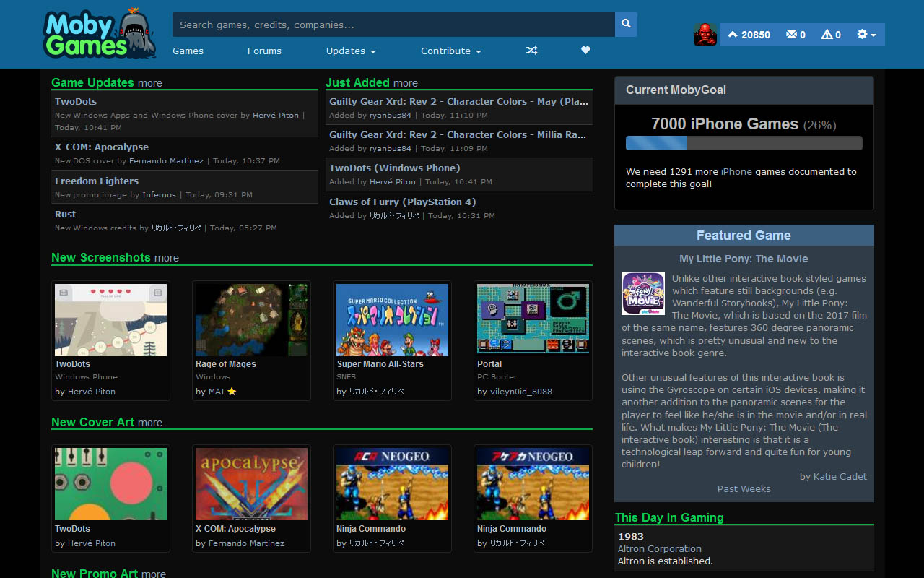Click the gold star next to MAT

232,392
